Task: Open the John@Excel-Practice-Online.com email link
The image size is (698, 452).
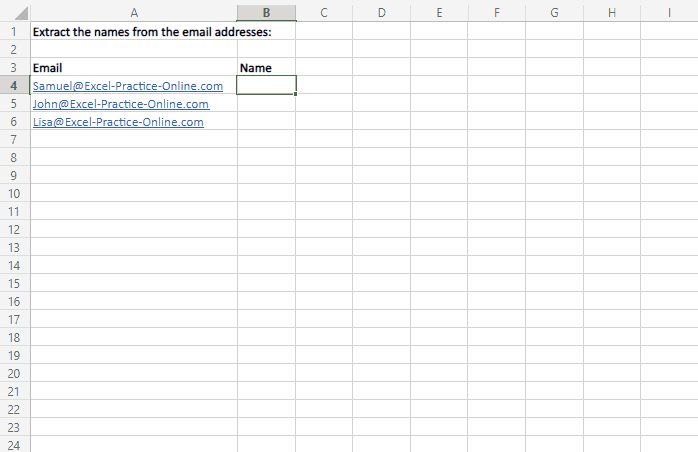Action: pyautogui.click(x=120, y=104)
